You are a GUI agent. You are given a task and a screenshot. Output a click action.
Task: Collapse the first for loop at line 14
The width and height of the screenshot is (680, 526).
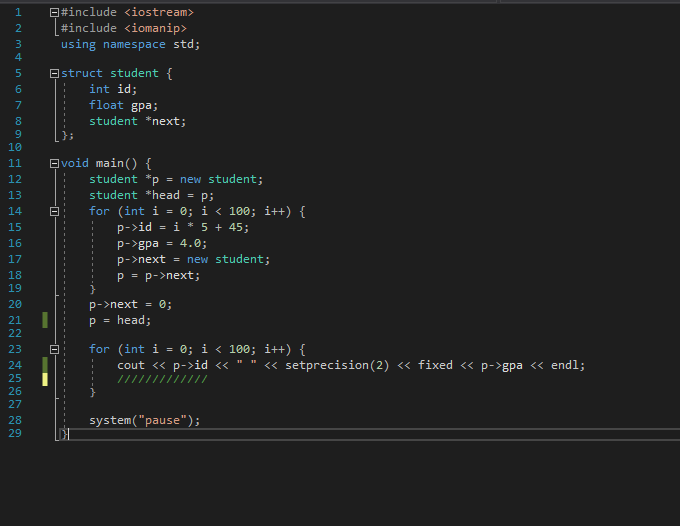tap(54, 211)
